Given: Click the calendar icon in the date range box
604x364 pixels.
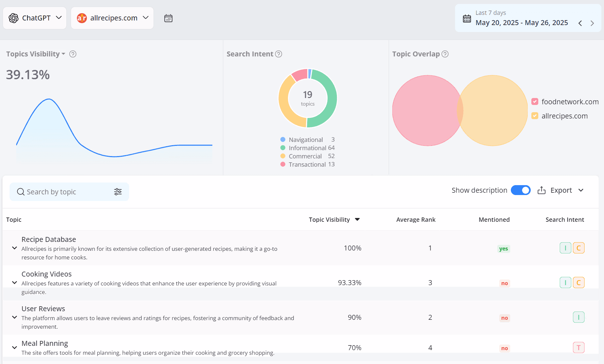Looking at the screenshot, I should 467,18.
